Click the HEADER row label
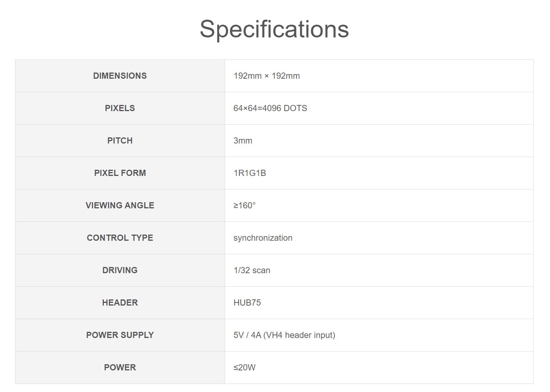The width and height of the screenshot is (550, 392). pyautogui.click(x=120, y=302)
